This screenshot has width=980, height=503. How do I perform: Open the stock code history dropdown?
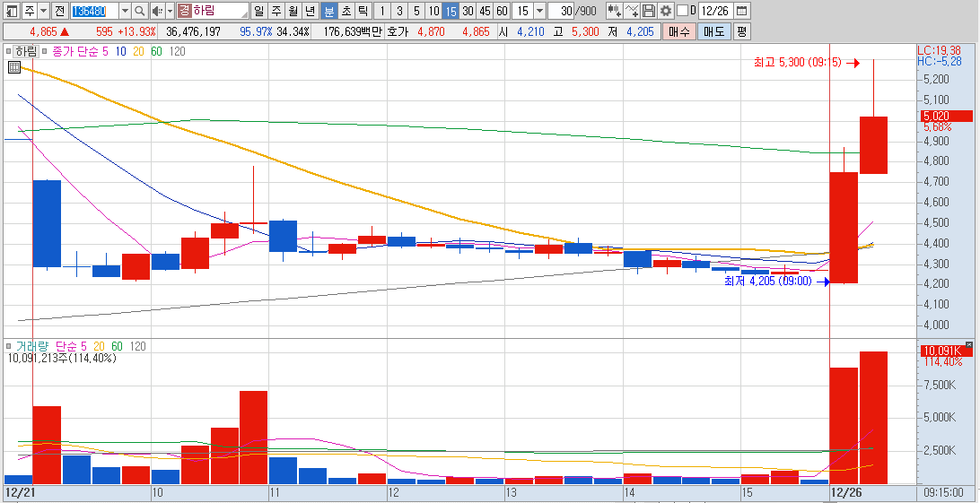click(x=125, y=11)
